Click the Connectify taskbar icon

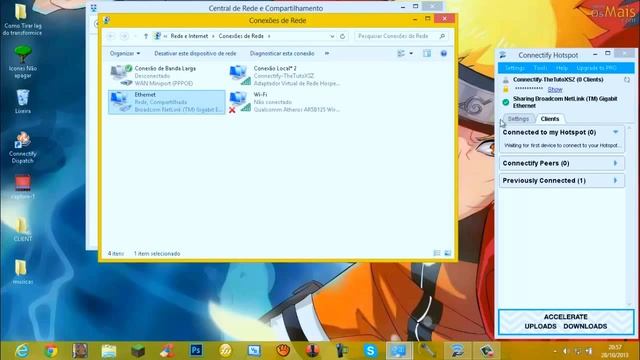click(x=457, y=351)
